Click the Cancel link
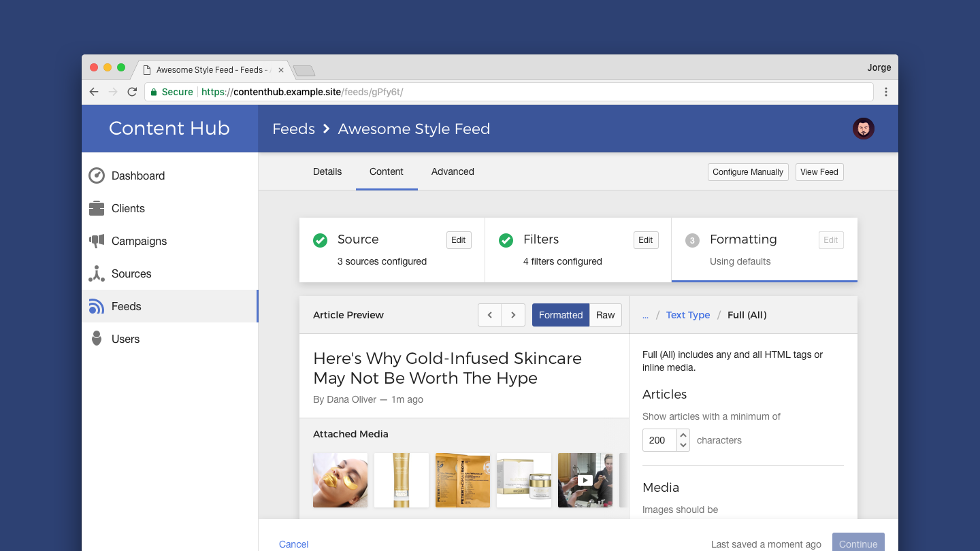The width and height of the screenshot is (980, 551). tap(293, 544)
